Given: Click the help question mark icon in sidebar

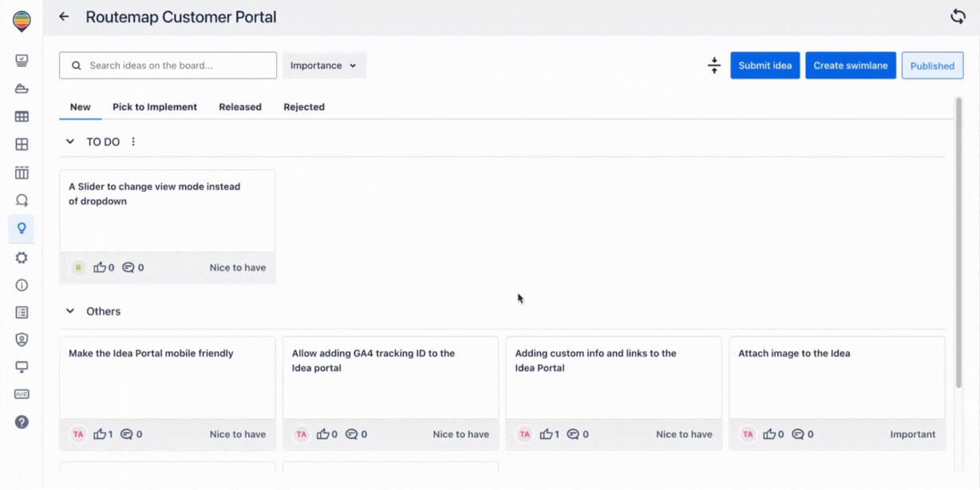Looking at the screenshot, I should [22, 421].
